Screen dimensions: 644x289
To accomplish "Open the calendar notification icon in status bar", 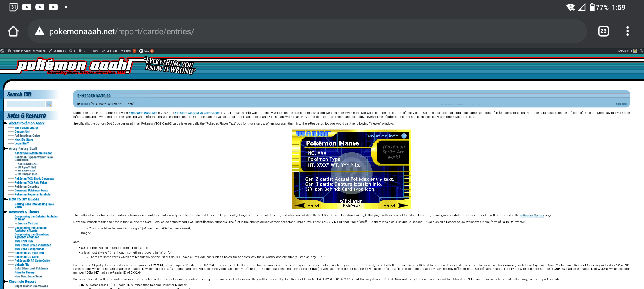I will coord(13,7).
